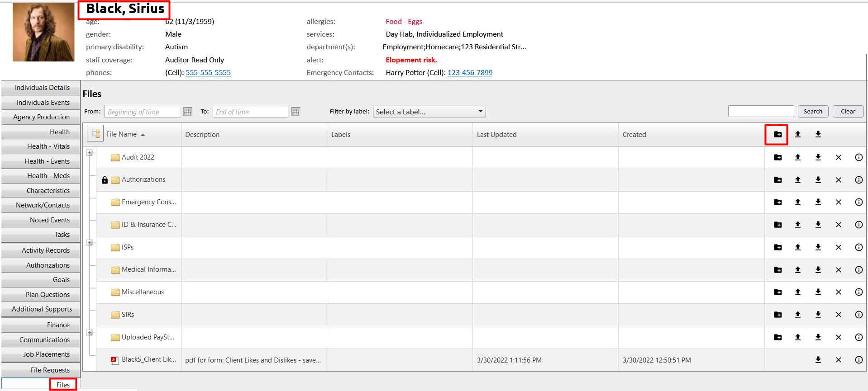Upload a file to the Audit 2022 folder
This screenshot has height=391, width=868.
coord(798,157)
